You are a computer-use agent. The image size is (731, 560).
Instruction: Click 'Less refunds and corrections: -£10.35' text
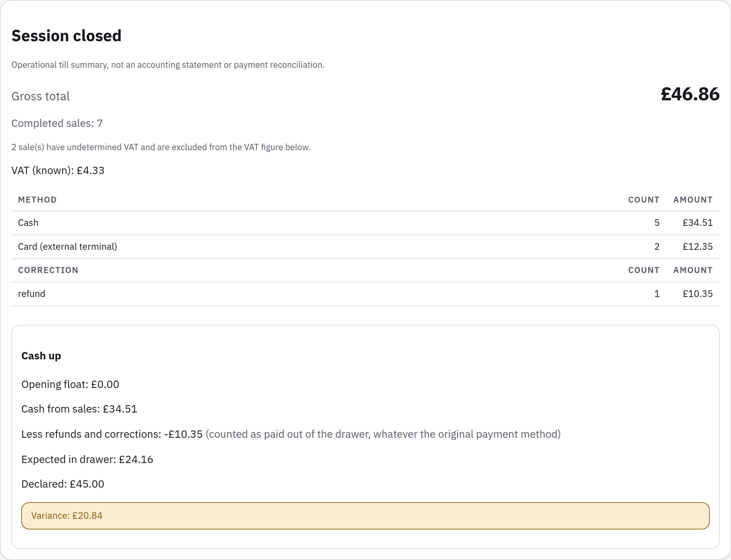coord(112,434)
